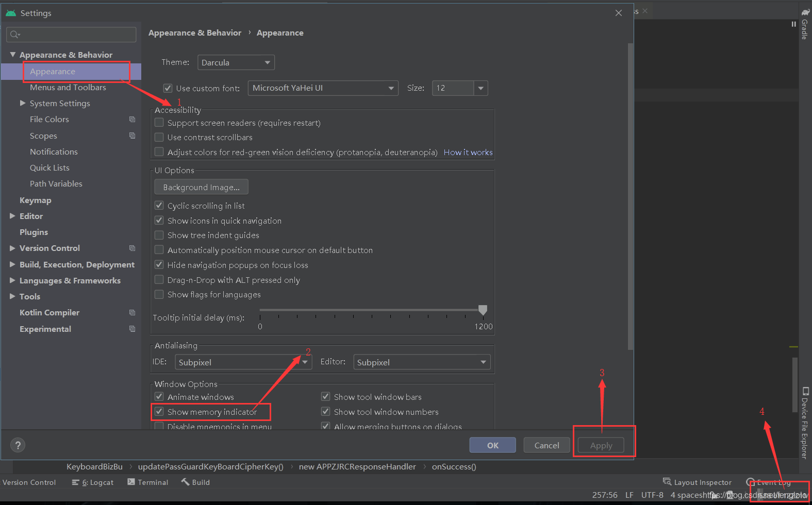Open the Build tool window
Image resolution: width=812 pixels, height=505 pixels.
[x=195, y=482]
